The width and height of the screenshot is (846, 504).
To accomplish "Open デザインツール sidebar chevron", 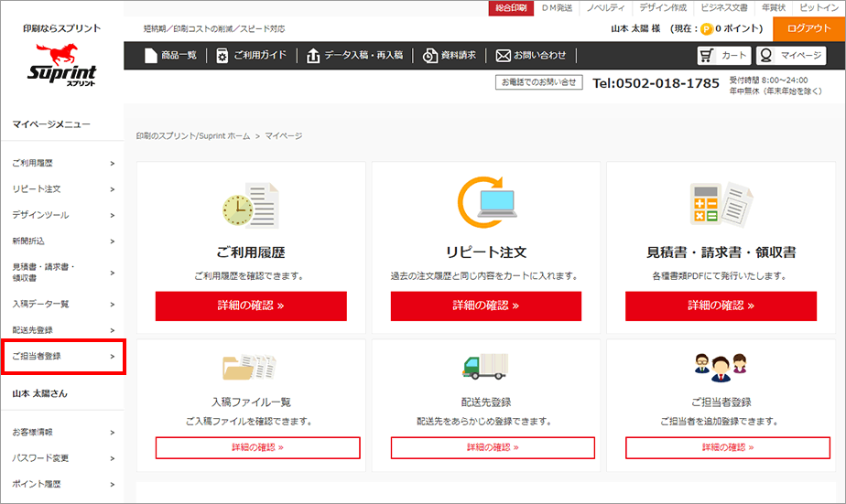I will click(113, 215).
